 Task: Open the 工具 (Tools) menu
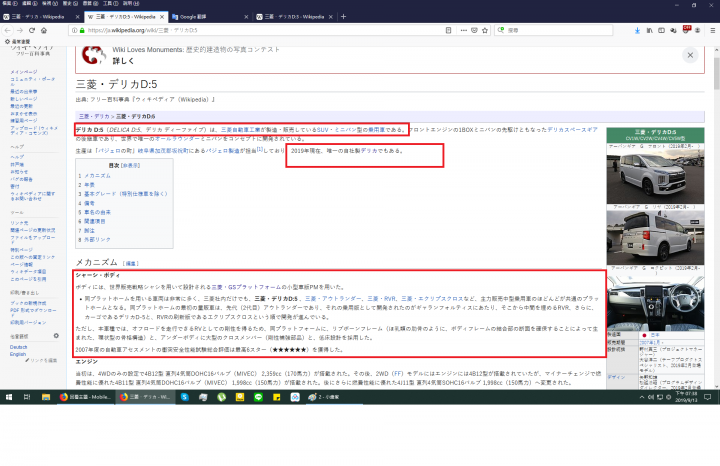pyautogui.click(x=111, y=3)
